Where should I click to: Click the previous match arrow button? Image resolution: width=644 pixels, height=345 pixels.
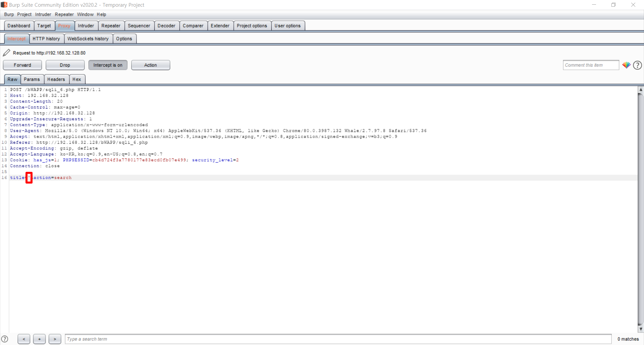(24, 339)
